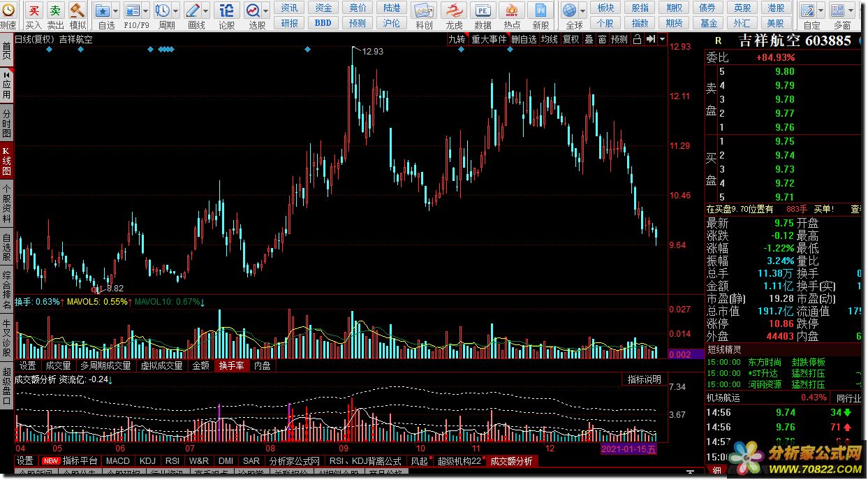The image size is (868, 480).
Task: Open the 分时图 intraday chart sidebar tab
Action: click(x=6, y=123)
